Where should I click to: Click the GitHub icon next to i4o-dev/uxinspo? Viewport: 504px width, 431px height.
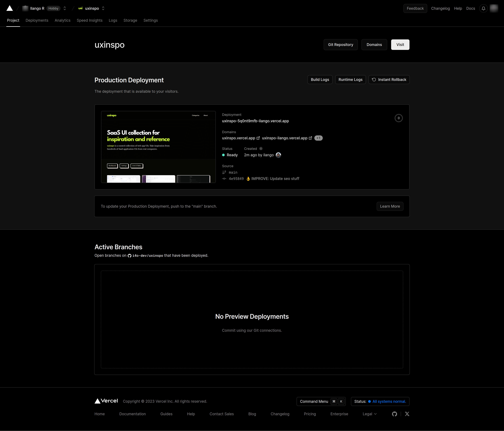pos(129,256)
